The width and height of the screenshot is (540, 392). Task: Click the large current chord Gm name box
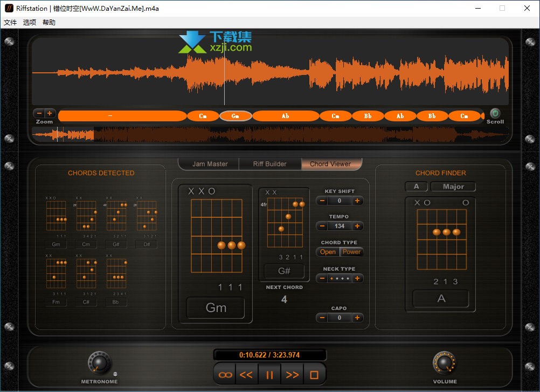(x=216, y=307)
